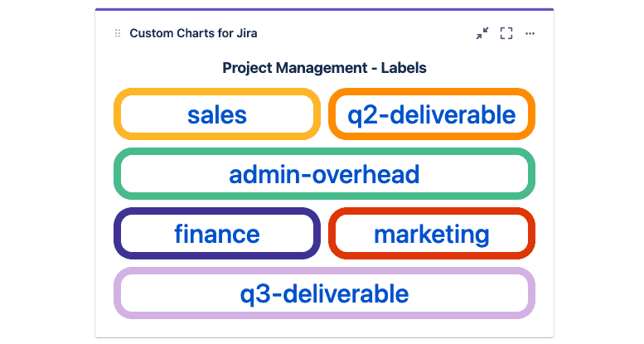Viewport: 644px width, 344px height.
Task: Open the gadget more actions menu
Action: click(x=530, y=33)
